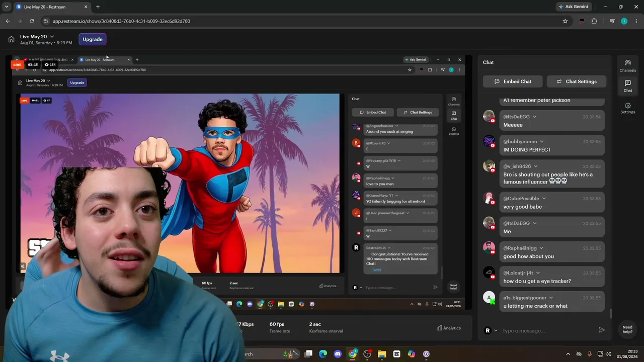Open Microsoft Edge from the taskbar
Image resolution: width=644 pixels, height=362 pixels.
tap(323, 354)
